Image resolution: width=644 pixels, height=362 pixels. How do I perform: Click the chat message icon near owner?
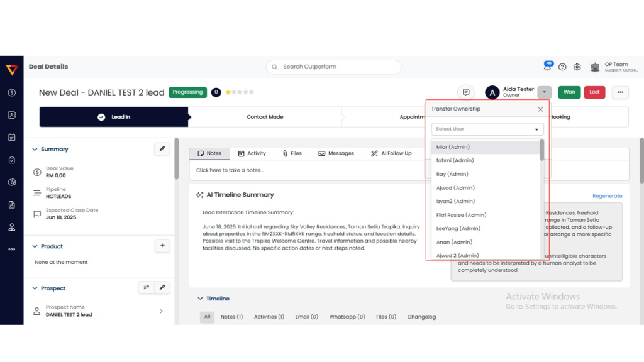(466, 92)
